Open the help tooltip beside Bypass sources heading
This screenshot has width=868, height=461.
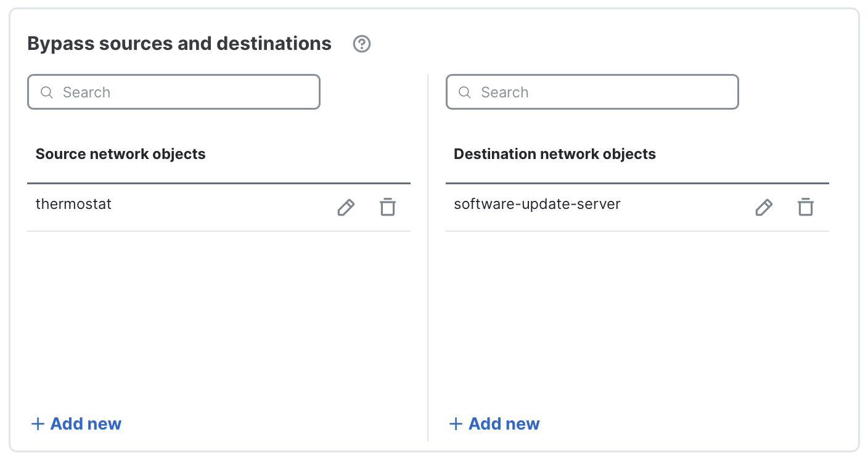tap(362, 44)
